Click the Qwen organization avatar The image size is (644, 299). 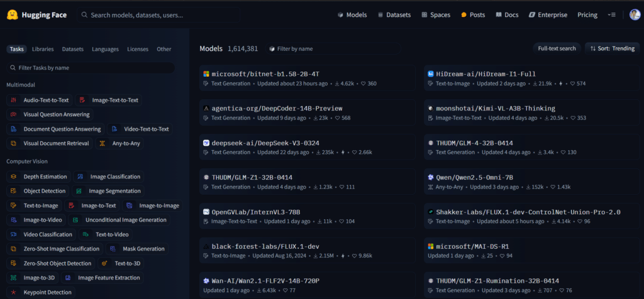pos(430,177)
